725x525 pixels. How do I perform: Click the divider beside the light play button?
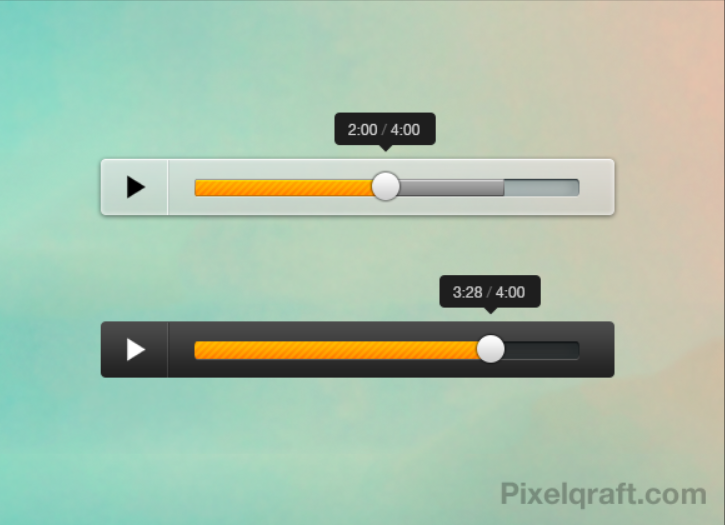coord(168,187)
